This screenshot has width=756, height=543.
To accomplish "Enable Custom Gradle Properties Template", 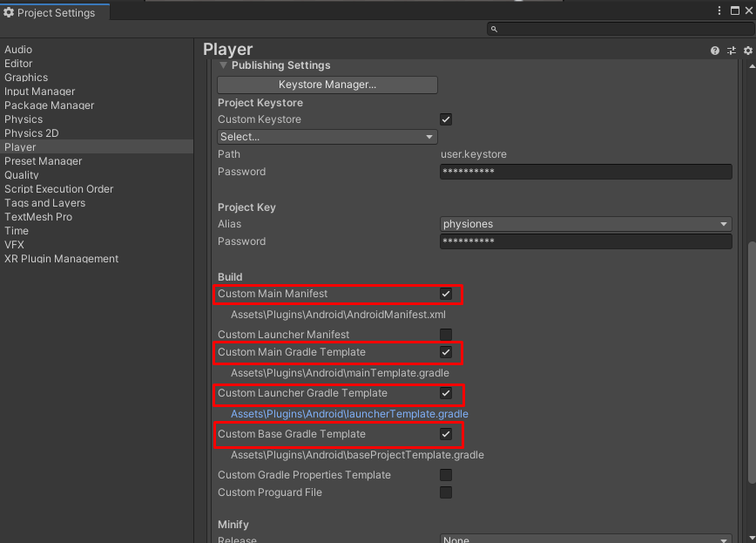I will pos(446,475).
